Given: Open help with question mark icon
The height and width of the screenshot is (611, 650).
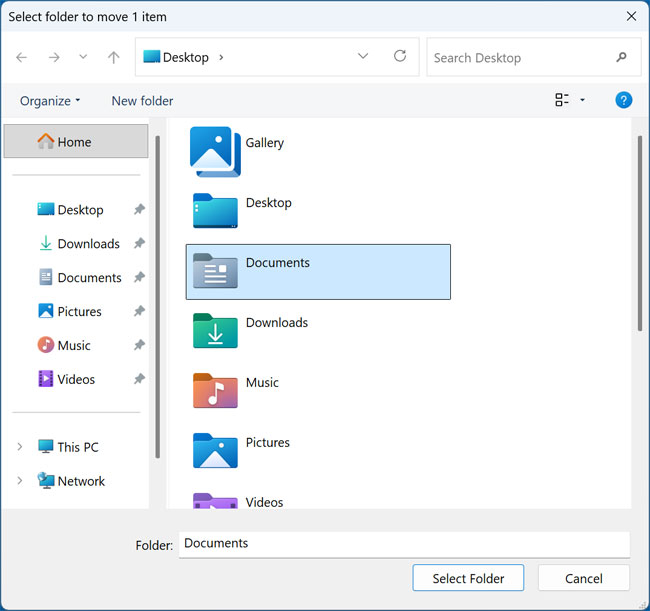Looking at the screenshot, I should (623, 100).
